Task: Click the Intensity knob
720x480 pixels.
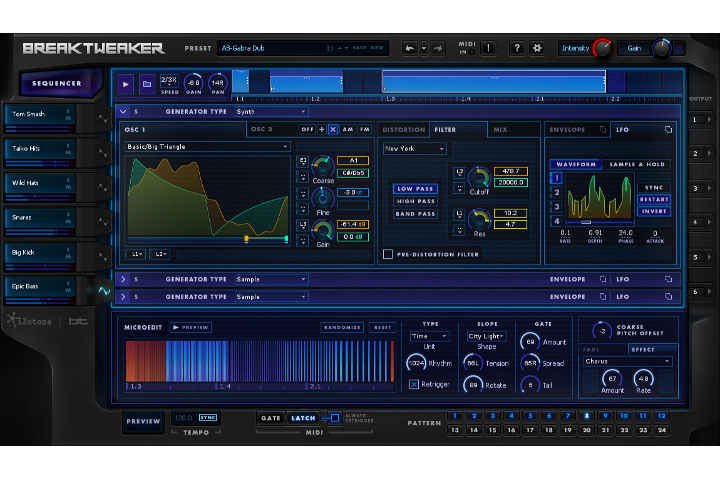Action: 602,48
